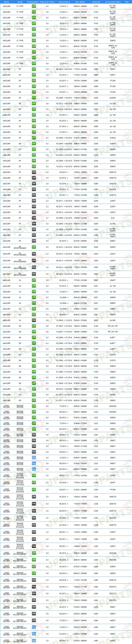
Task: Click petrol icon in Evoque 213kW / 290KM row
Action: [34, 490]
